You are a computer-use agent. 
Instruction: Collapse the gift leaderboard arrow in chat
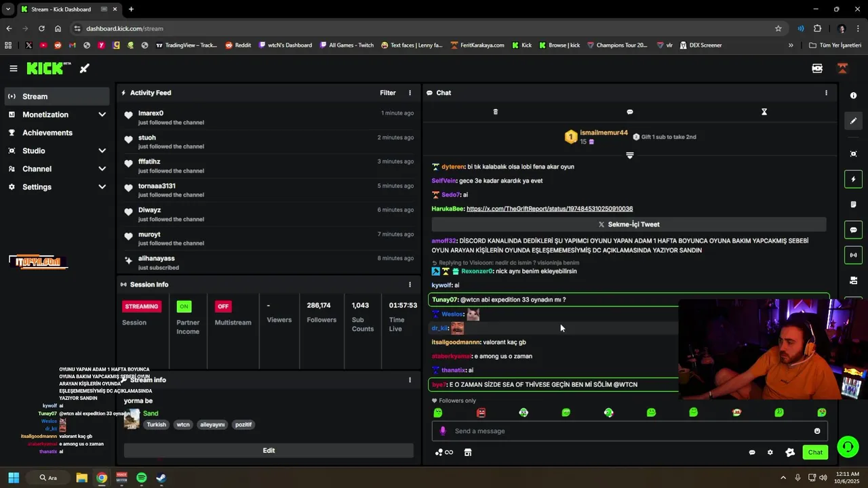pos(630,155)
